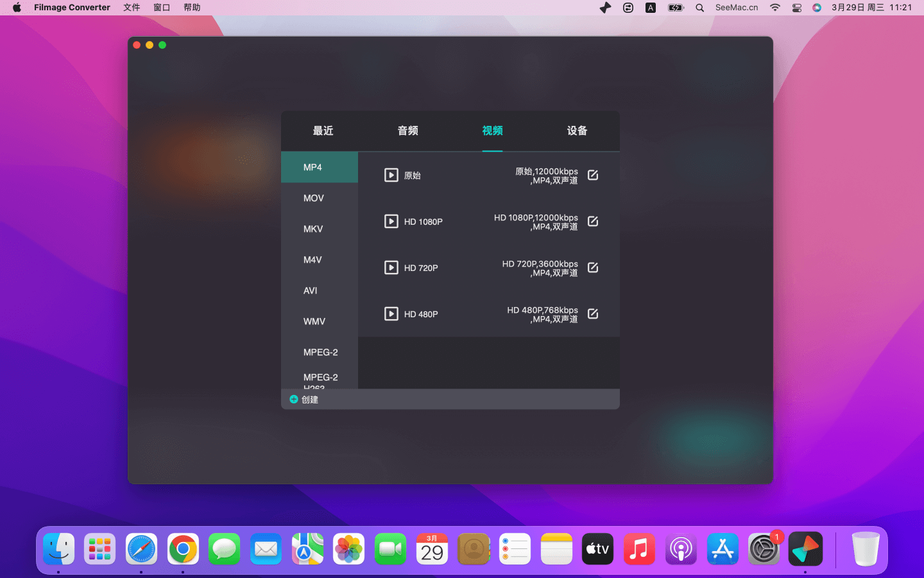The image size is (924, 578).
Task: Click video icon of HD 1080P preset
Action: pyautogui.click(x=391, y=222)
